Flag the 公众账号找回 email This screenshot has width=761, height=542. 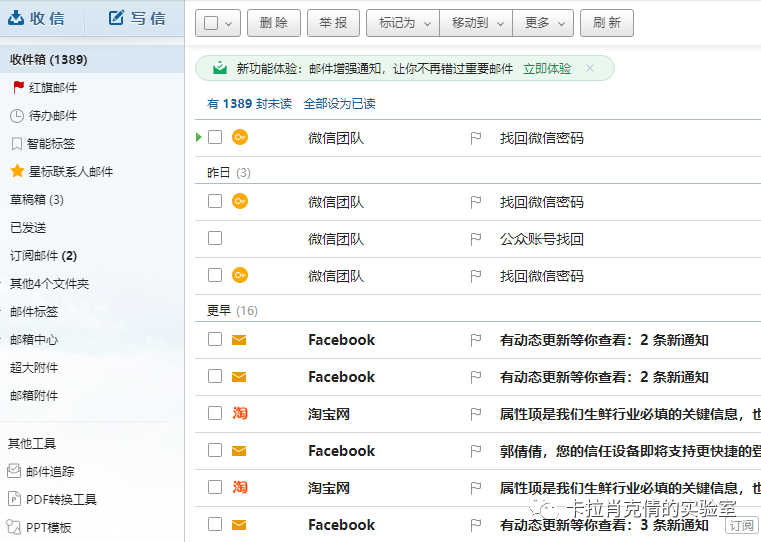pyautogui.click(x=476, y=239)
